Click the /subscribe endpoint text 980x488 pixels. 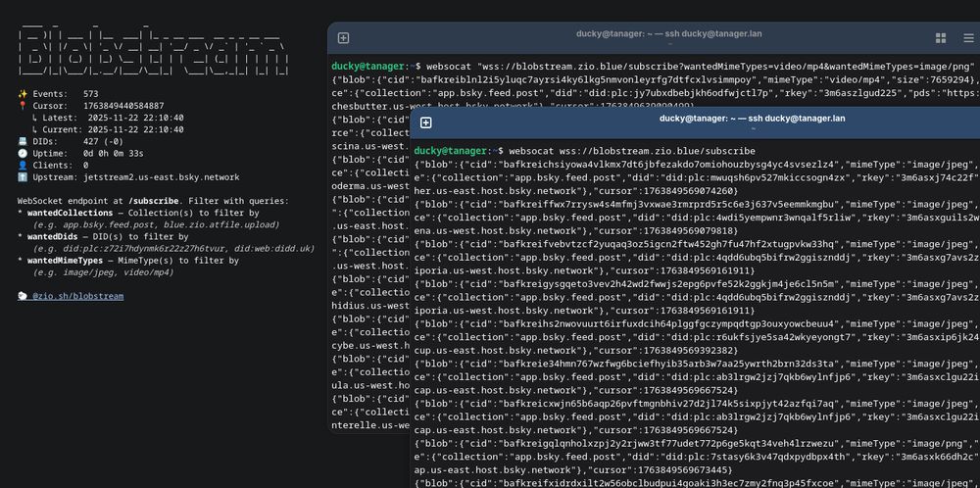coord(152,201)
